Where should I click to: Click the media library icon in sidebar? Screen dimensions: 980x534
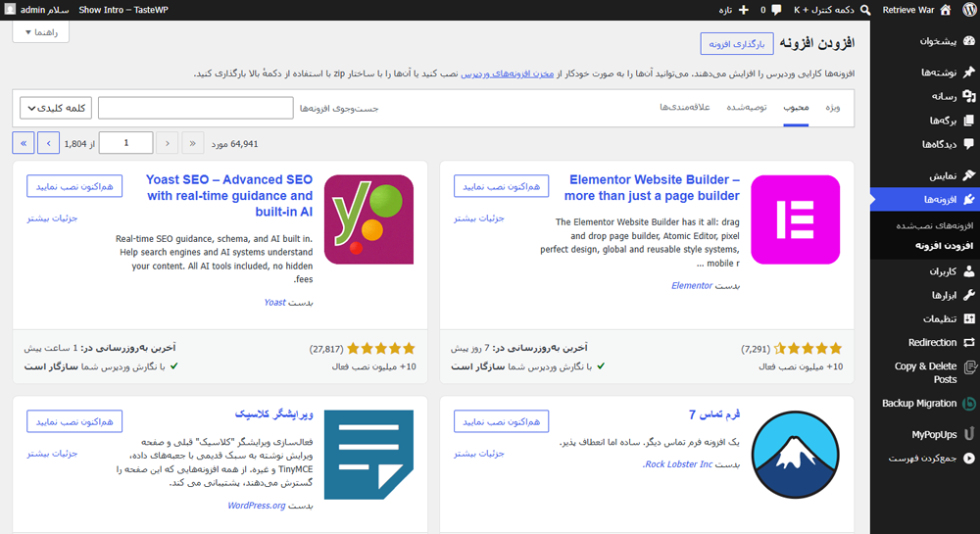pyautogui.click(x=969, y=96)
